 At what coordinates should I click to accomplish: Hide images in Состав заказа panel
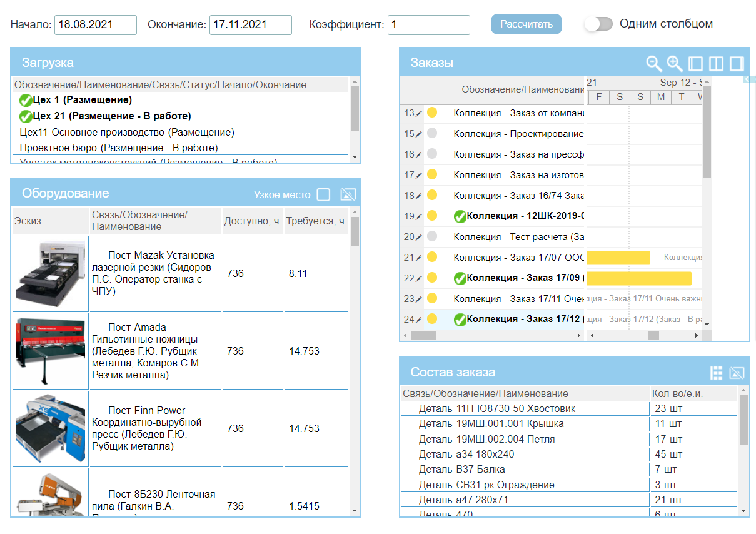pyautogui.click(x=737, y=373)
